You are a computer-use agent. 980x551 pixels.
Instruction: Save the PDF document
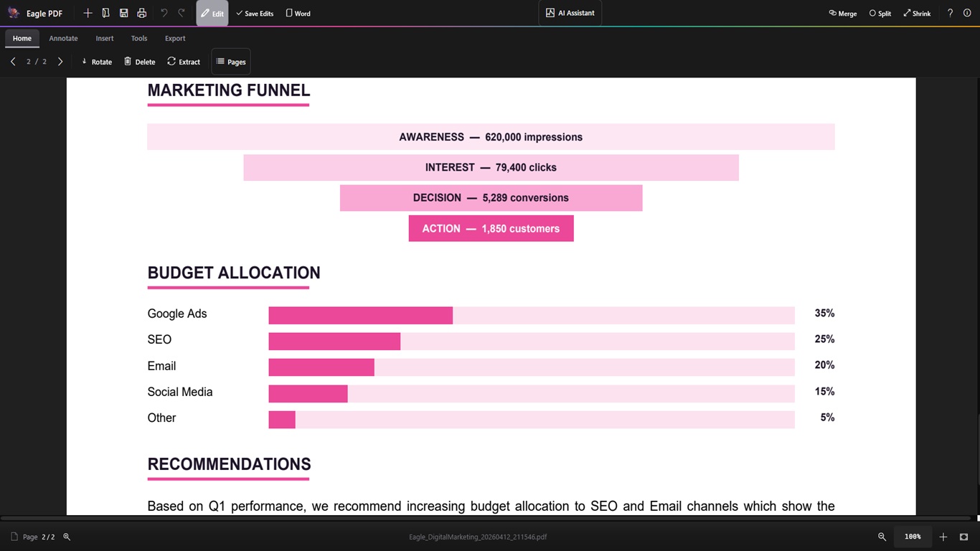coord(123,13)
